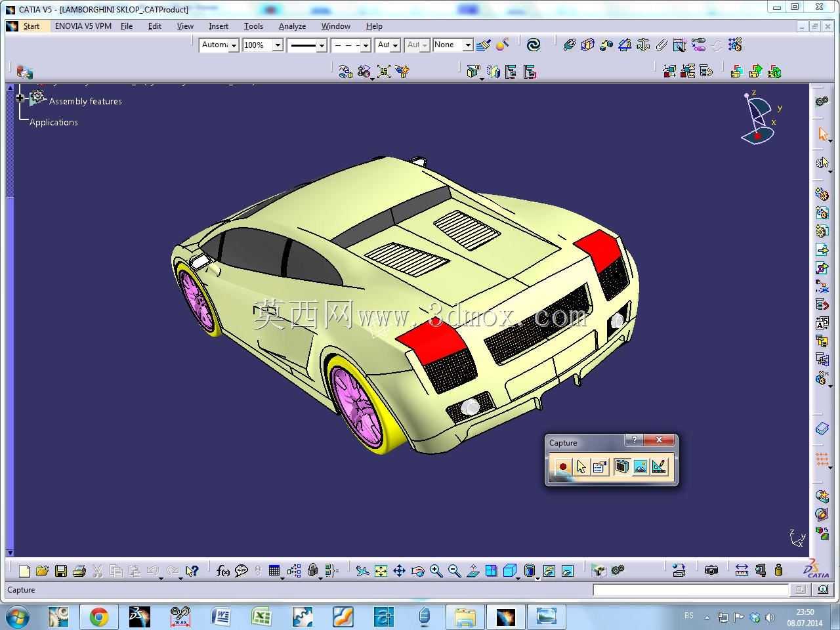Open the Start menu in CATIA

[x=31, y=26]
